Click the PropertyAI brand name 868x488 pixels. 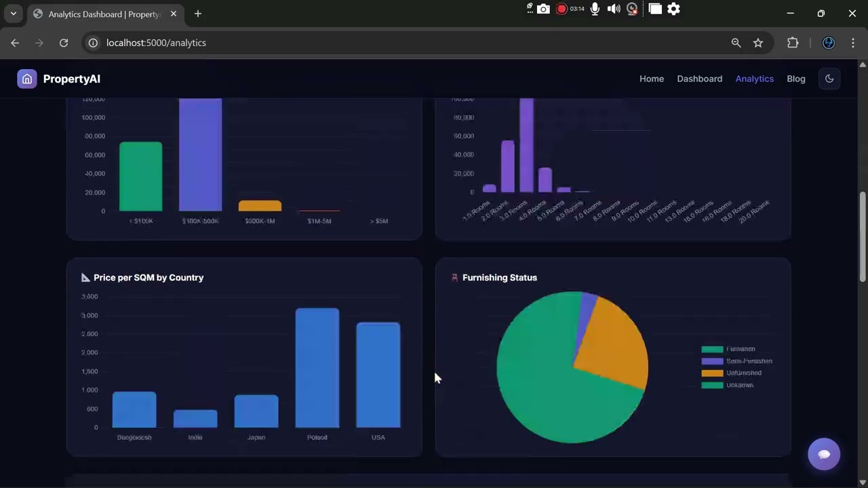pyautogui.click(x=72, y=79)
